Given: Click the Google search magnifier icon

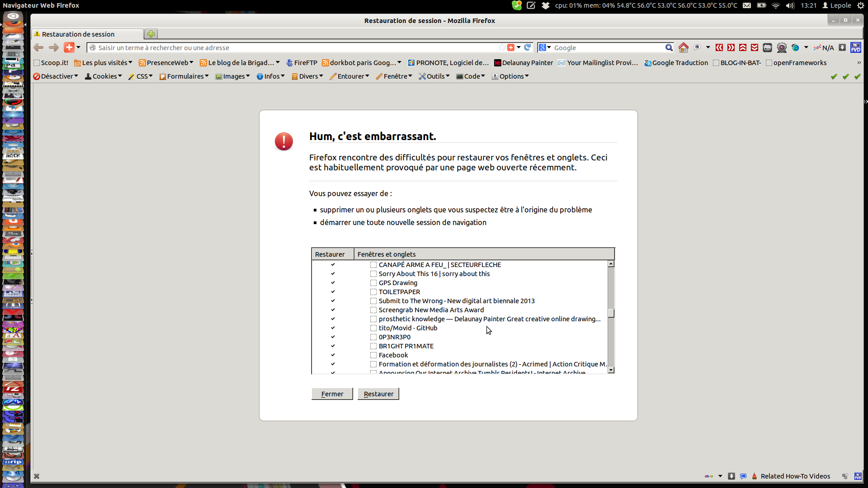Looking at the screenshot, I should [x=669, y=47].
